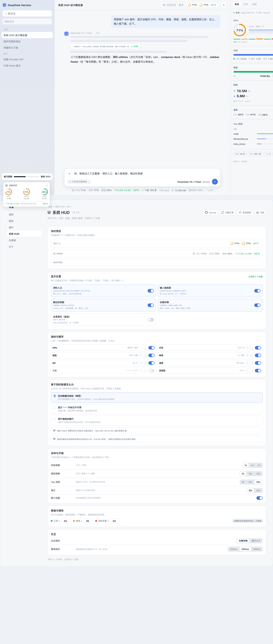Move CPU metric down with arrow
Screen dimensions: 273x644
(x=145, y=348)
